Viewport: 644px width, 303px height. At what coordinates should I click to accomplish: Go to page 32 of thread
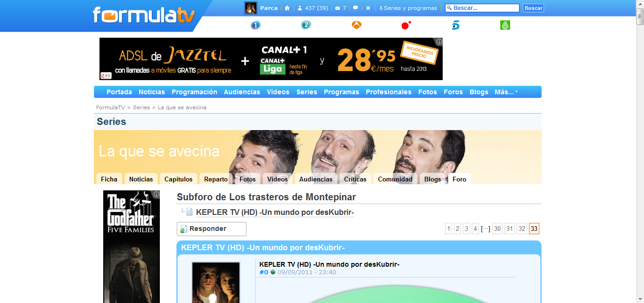click(x=521, y=229)
